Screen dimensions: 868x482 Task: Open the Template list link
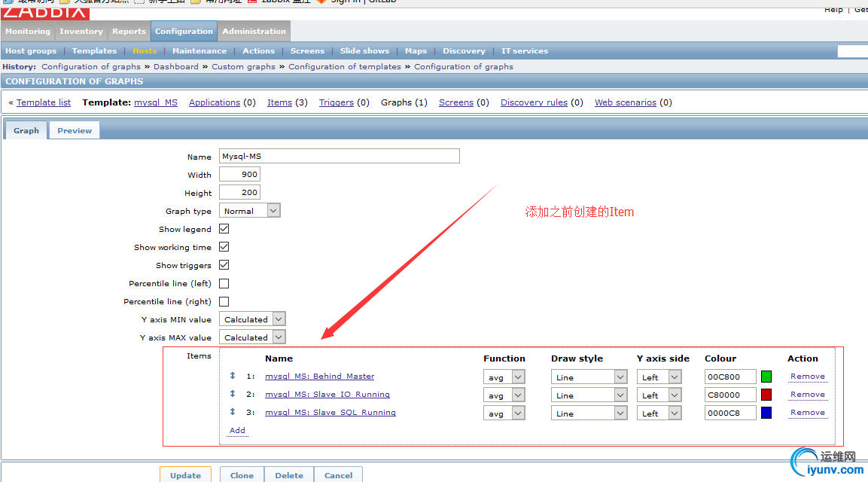44,102
